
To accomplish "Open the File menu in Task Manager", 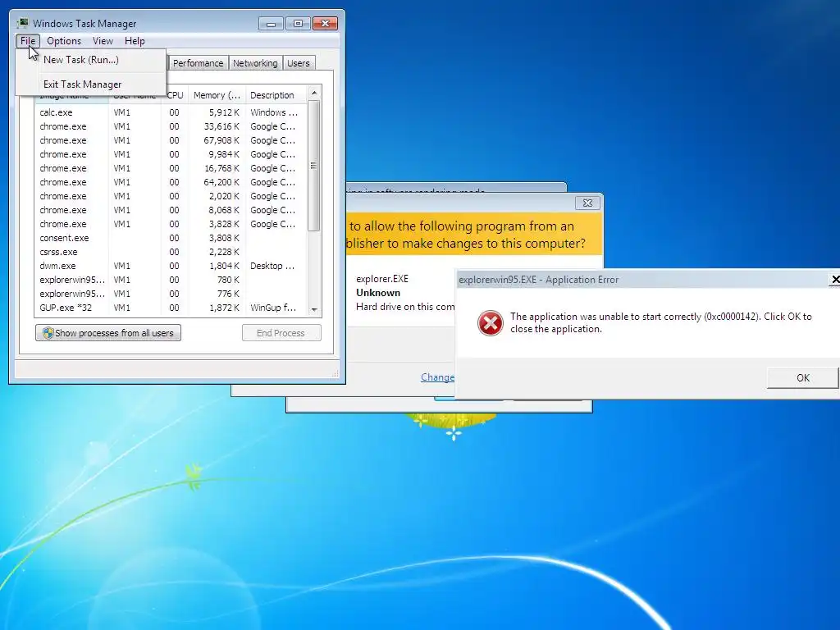I will tap(28, 41).
